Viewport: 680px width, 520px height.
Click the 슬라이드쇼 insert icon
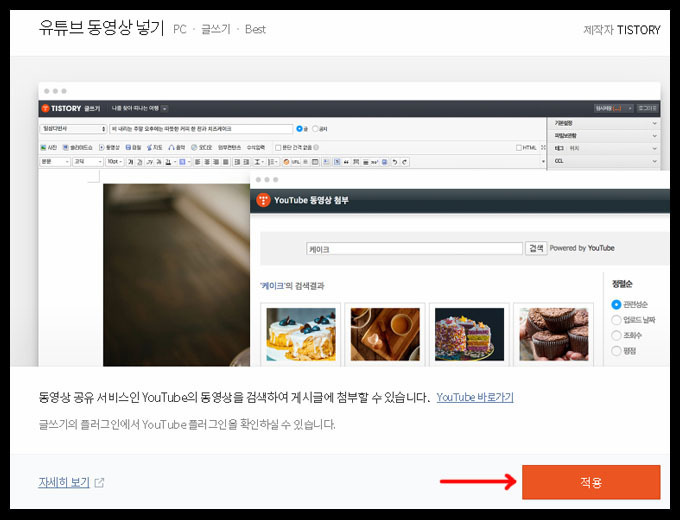pyautogui.click(x=65, y=147)
